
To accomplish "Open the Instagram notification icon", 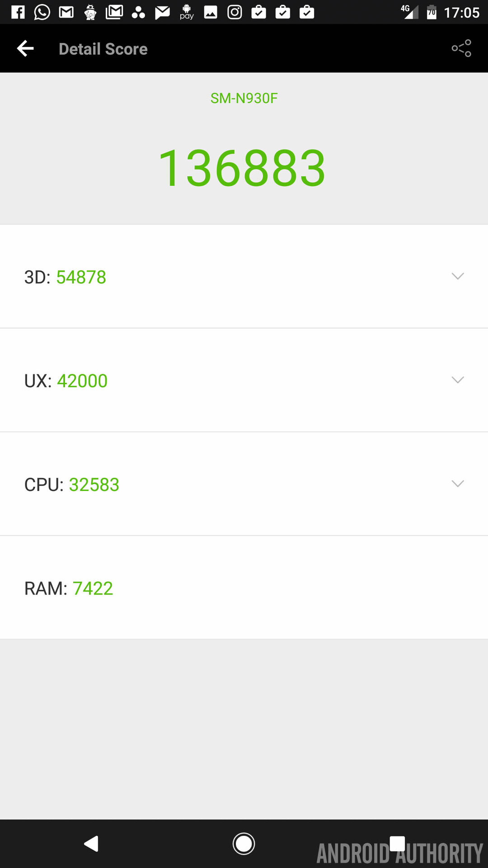I will [235, 12].
